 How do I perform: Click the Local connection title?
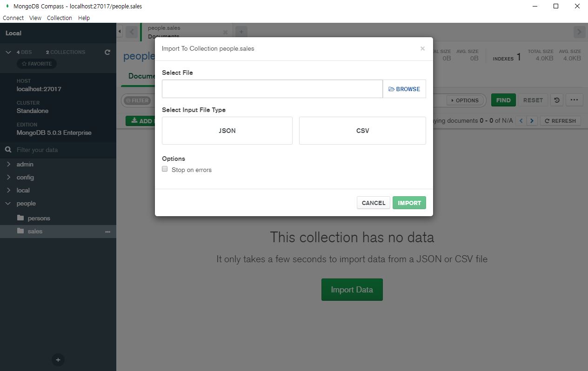coord(13,33)
